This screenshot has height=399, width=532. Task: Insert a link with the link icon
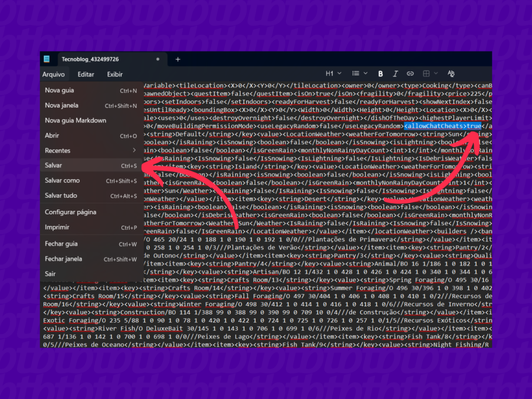click(x=410, y=74)
